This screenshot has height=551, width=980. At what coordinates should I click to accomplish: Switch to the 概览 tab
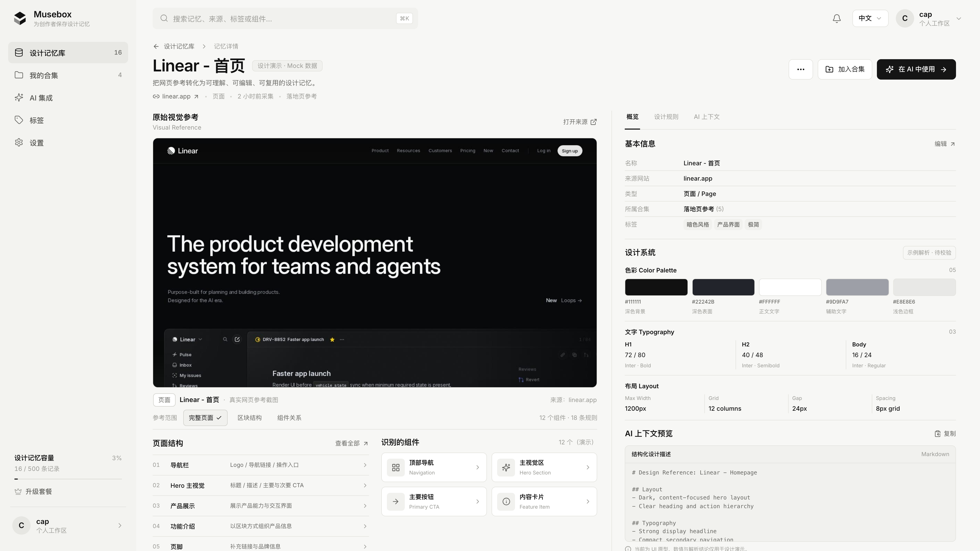(632, 117)
